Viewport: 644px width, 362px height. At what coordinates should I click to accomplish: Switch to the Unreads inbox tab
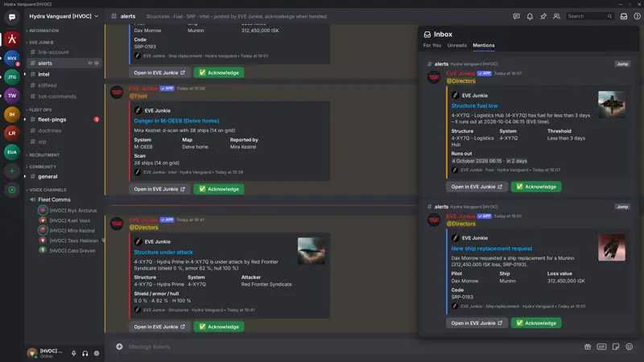pyautogui.click(x=456, y=45)
